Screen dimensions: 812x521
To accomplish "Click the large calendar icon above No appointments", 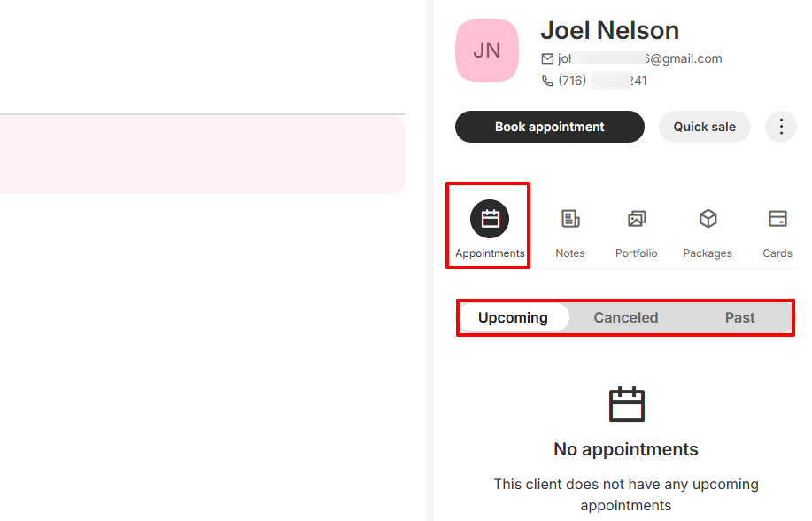I will click(x=626, y=404).
